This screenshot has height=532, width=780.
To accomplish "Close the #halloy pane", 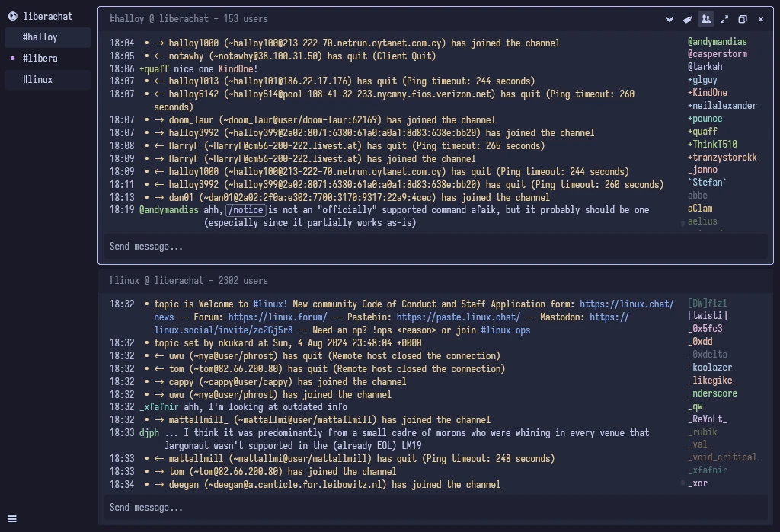I will pos(761,19).
